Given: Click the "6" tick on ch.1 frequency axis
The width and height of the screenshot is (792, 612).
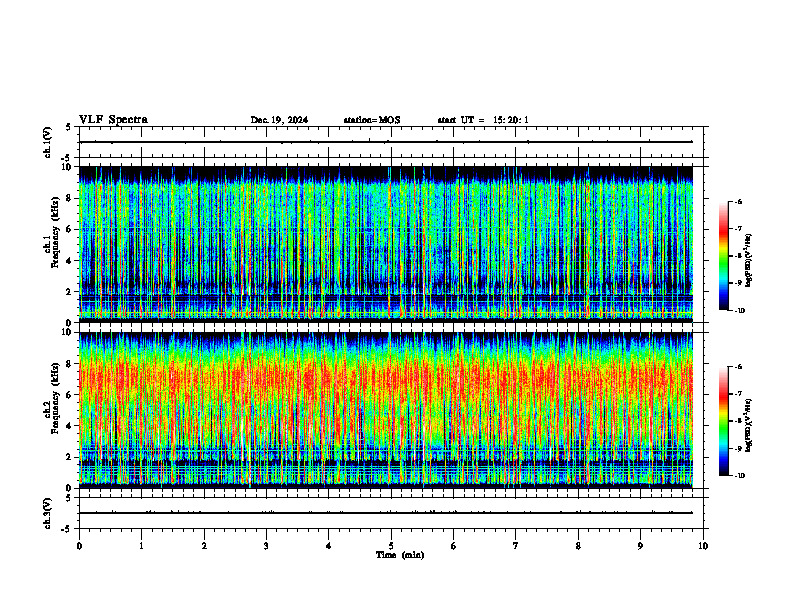Looking at the screenshot, I should 70,229.
